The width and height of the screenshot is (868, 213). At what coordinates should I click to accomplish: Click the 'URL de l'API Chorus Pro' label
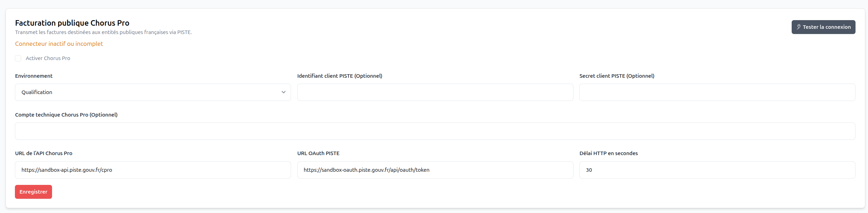[44, 153]
